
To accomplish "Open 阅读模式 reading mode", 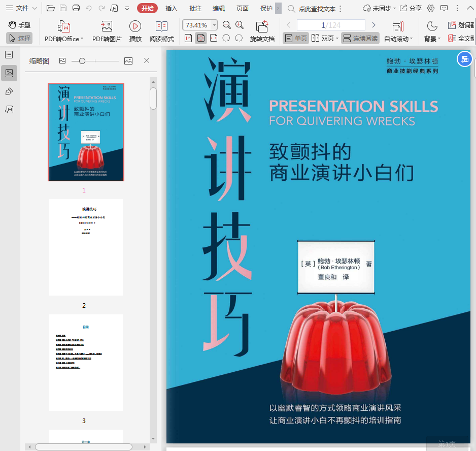I will [x=161, y=27].
